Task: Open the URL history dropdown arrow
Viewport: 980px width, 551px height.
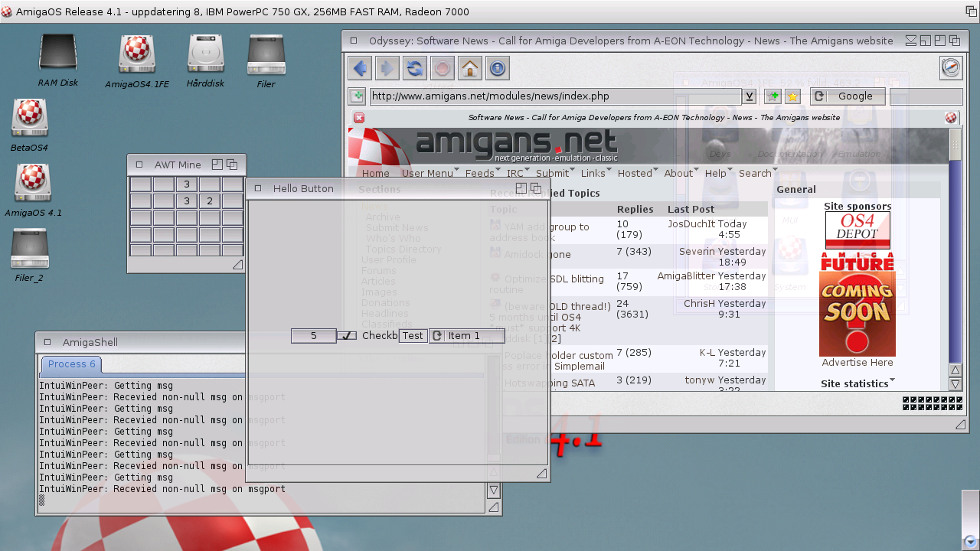Action: (x=750, y=96)
